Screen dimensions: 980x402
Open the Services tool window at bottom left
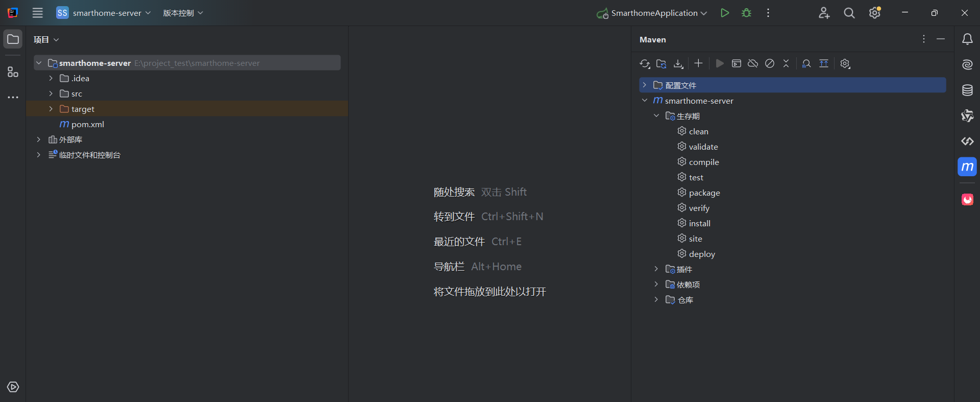coord(13,387)
